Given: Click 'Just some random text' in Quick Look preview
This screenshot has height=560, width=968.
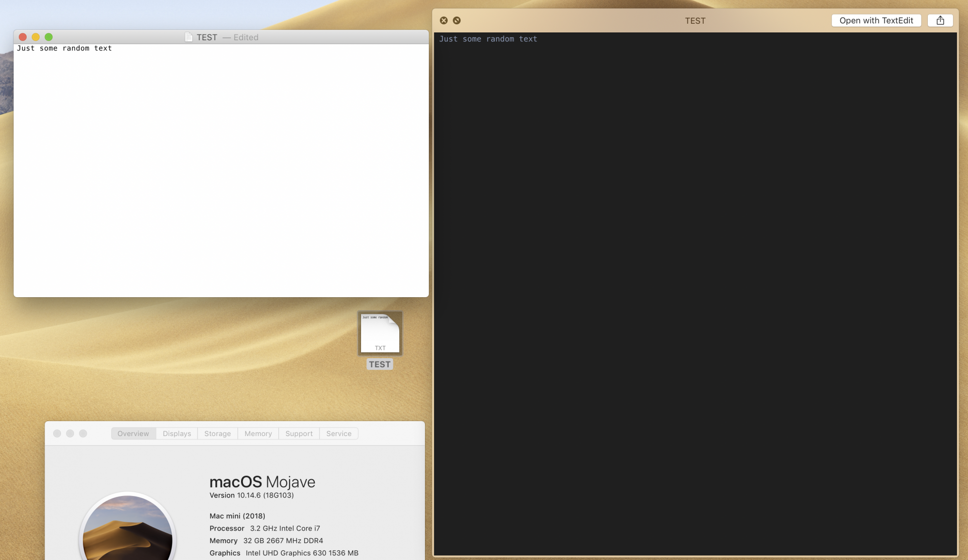Looking at the screenshot, I should [x=488, y=39].
